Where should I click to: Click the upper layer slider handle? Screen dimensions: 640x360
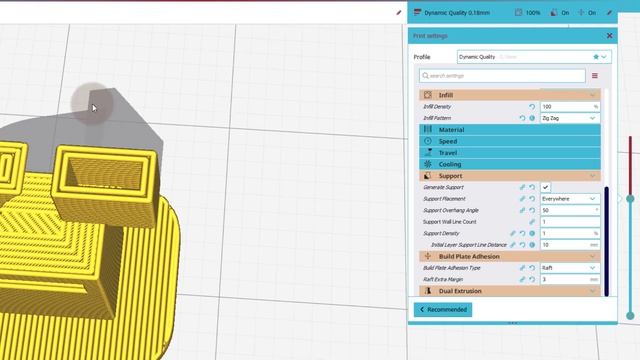coord(630,199)
